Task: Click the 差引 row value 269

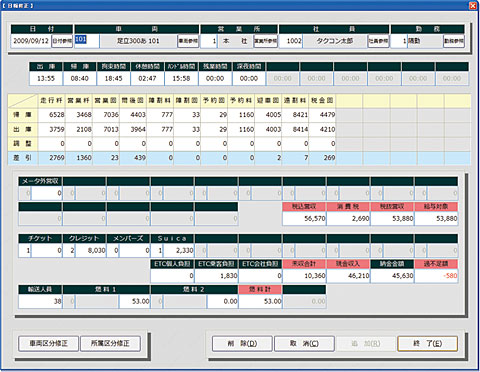Action: (322, 158)
